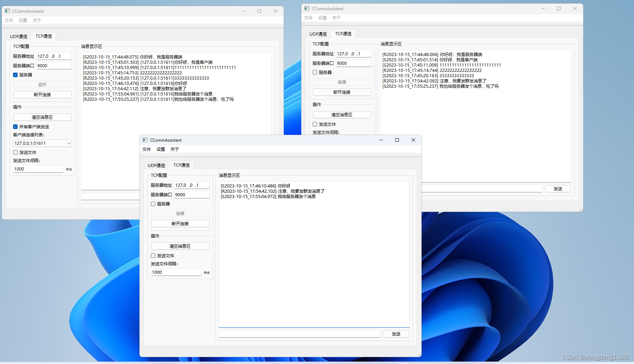
Task: Click the disabled 连接 button in the front window
Action: click(180, 213)
